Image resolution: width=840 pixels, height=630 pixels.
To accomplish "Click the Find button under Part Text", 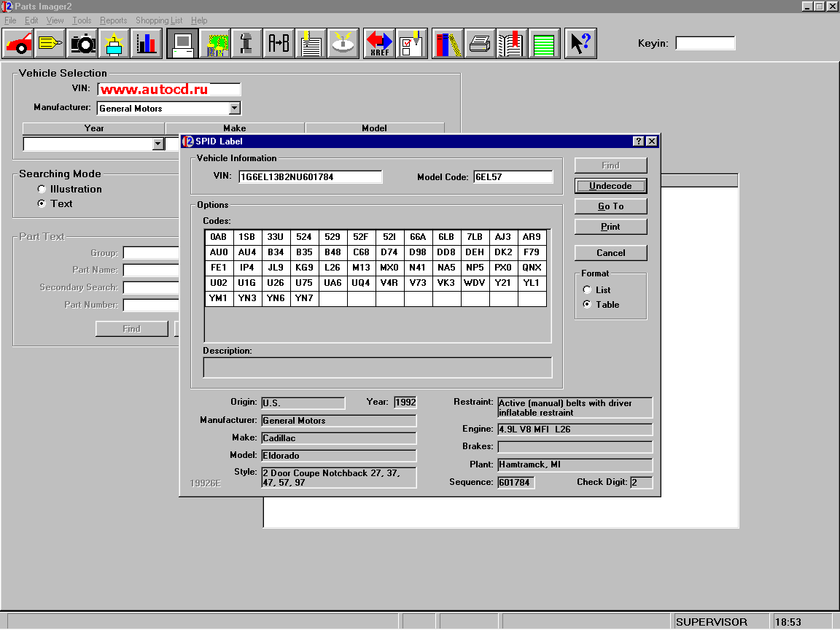I will coord(132,329).
